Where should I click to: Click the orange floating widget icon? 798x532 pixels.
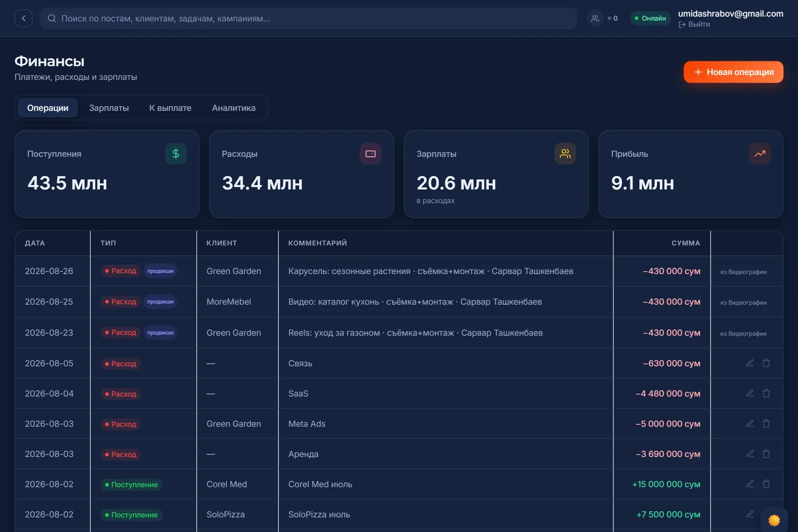click(774, 520)
